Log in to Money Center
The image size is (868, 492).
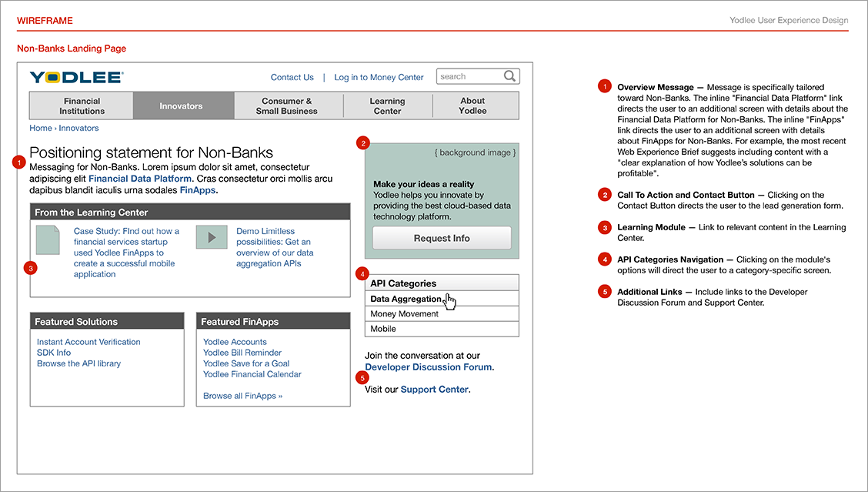click(x=379, y=77)
